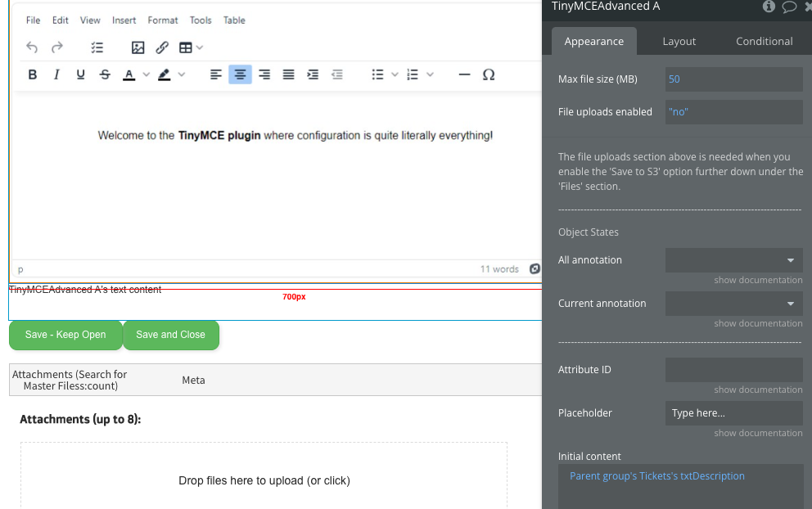Insert a special character with the omega icon

pos(489,74)
